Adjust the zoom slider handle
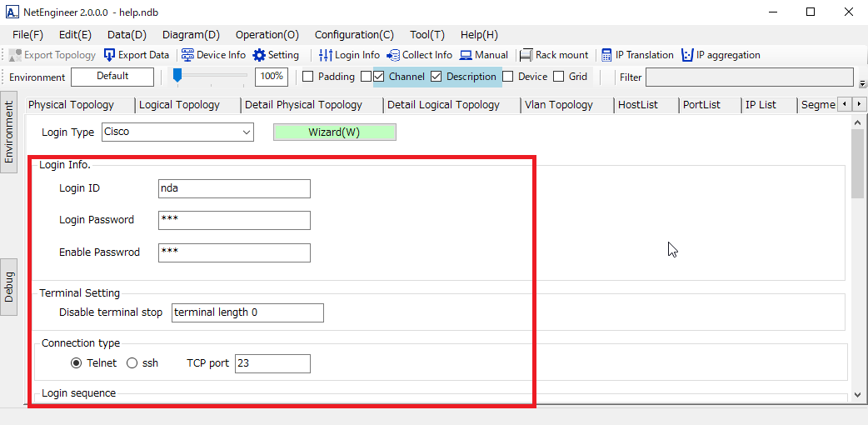The height and width of the screenshot is (425, 868). pos(177,76)
